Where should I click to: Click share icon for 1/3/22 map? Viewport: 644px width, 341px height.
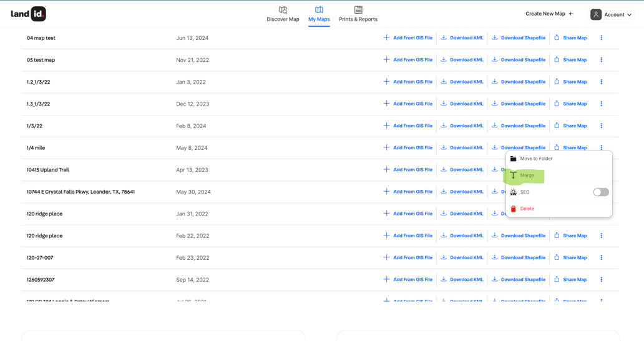[x=557, y=126]
